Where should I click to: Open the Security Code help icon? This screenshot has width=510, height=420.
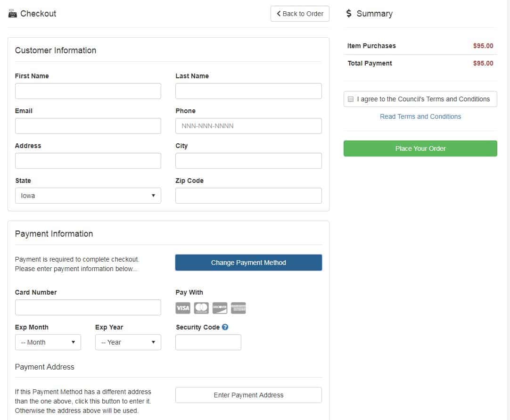(225, 327)
